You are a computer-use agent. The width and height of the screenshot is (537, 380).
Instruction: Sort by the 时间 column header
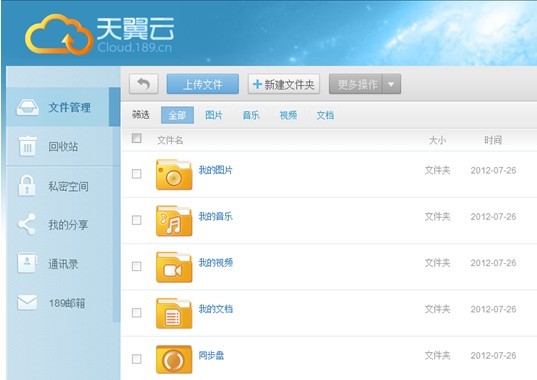click(x=493, y=140)
